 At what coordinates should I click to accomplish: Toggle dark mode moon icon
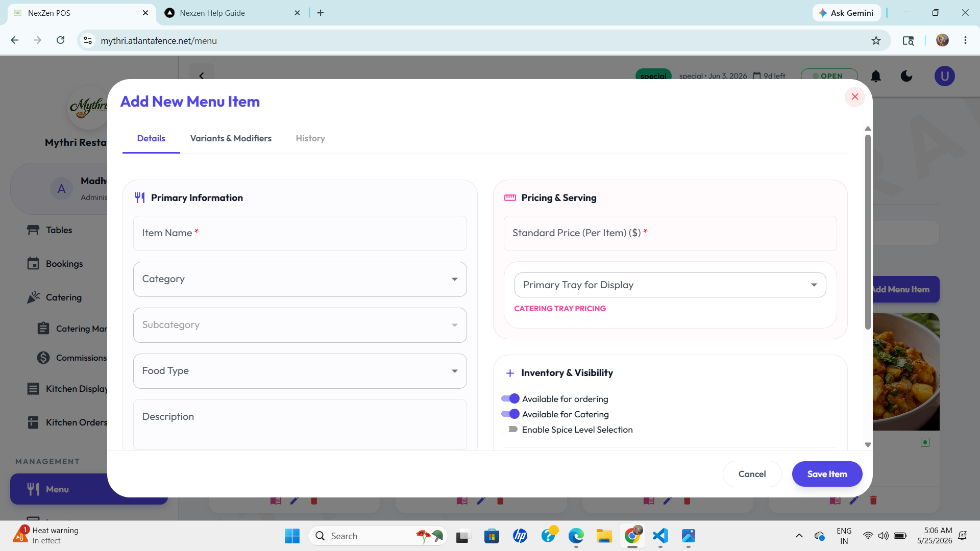pos(906,77)
